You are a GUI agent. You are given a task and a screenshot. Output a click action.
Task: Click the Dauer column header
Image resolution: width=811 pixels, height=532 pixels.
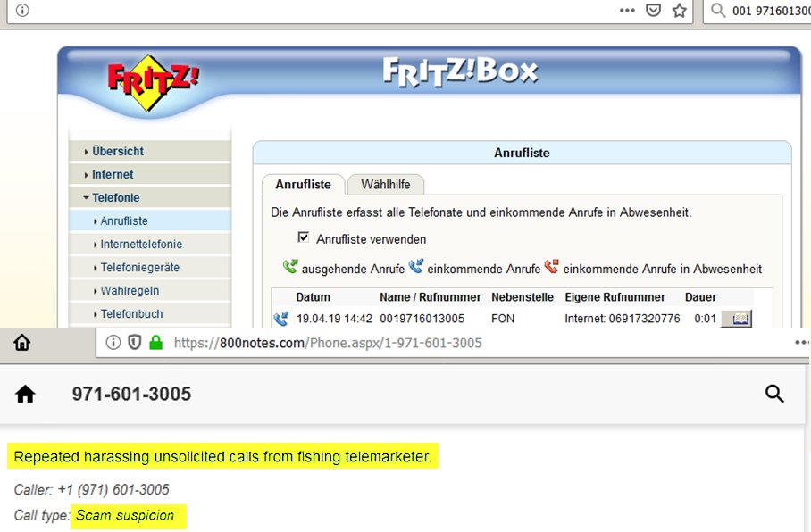701,297
